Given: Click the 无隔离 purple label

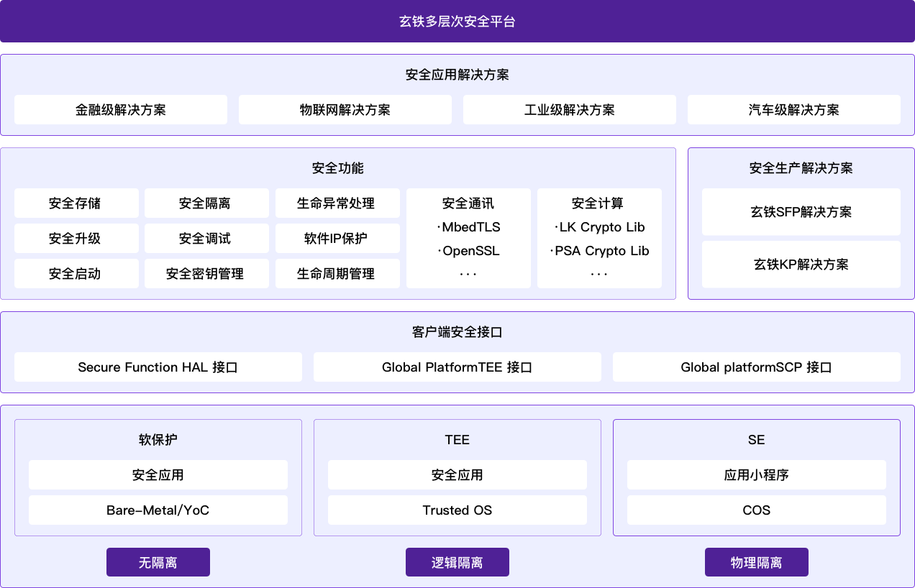Looking at the screenshot, I should (158, 562).
